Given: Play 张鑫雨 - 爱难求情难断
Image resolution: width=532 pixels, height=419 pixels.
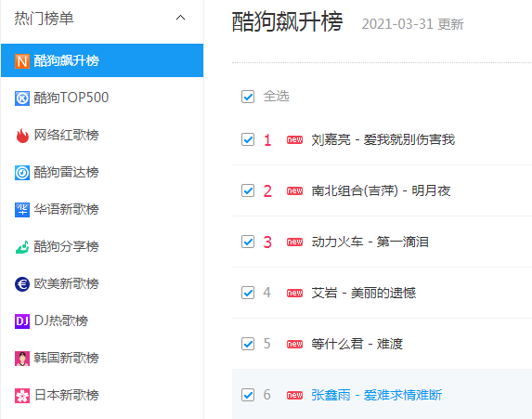Looking at the screenshot, I should tap(377, 395).
